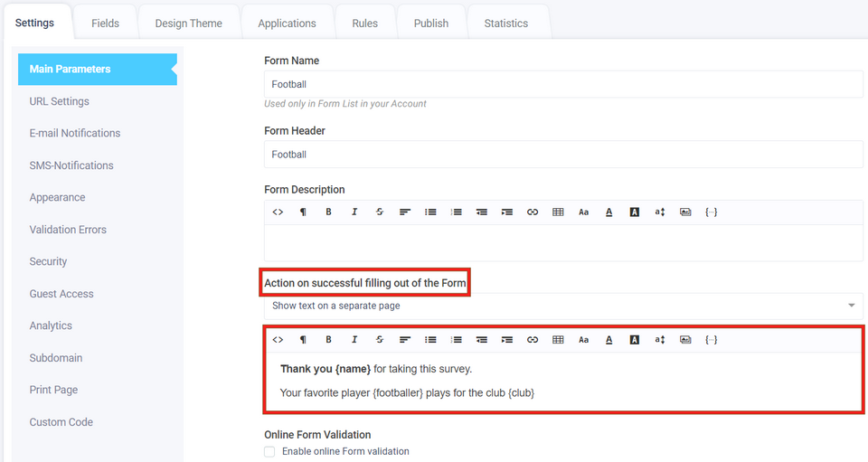
Task: Click the Form Name input field
Action: (x=563, y=84)
